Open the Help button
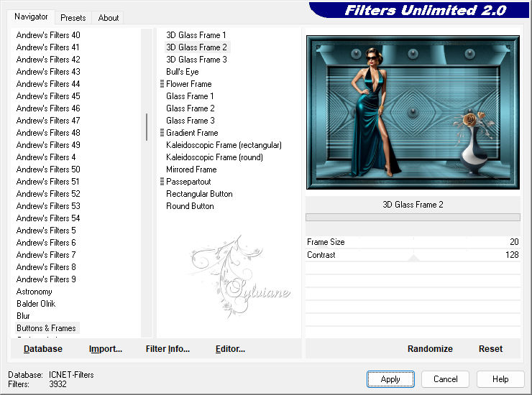Viewport: 532px width, 395px height. [500, 378]
